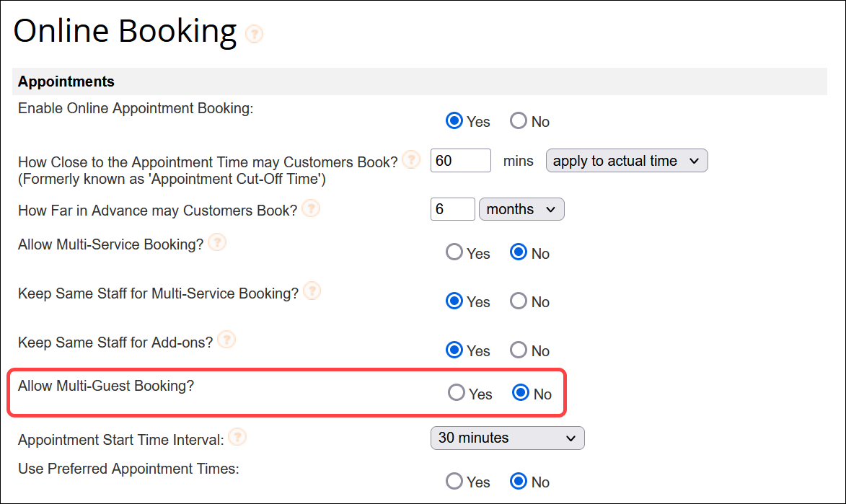
Task: Choose No for Keep Same Staff for Add-ons
Action: [x=519, y=350]
